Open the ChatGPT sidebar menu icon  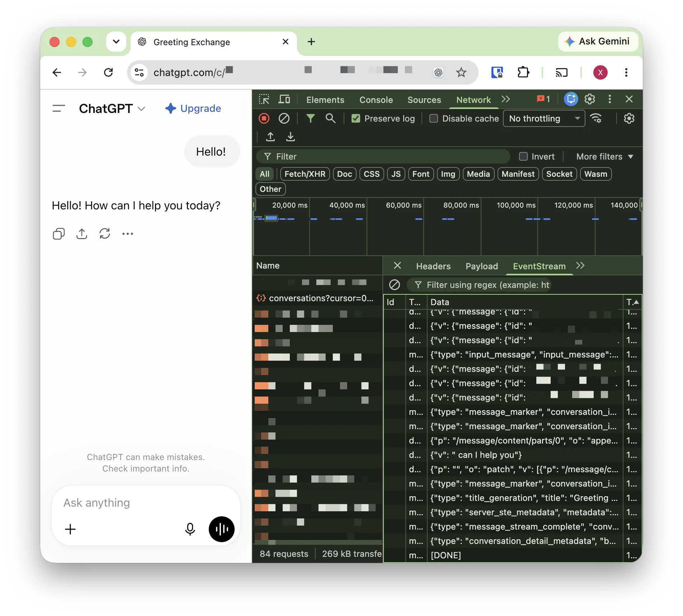(59, 108)
